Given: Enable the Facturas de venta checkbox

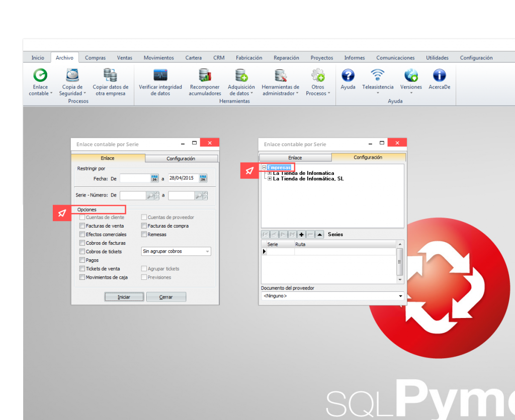Looking at the screenshot, I should 82,226.
